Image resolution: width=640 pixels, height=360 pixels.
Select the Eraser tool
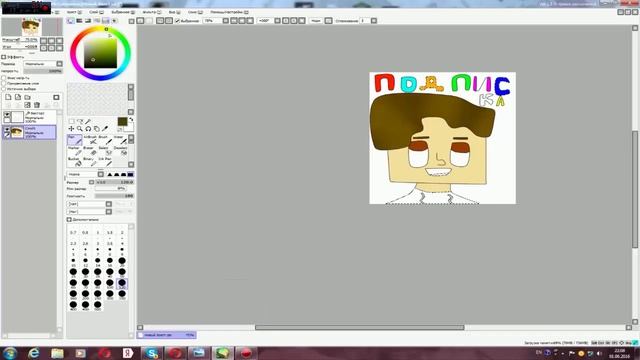click(x=90, y=151)
